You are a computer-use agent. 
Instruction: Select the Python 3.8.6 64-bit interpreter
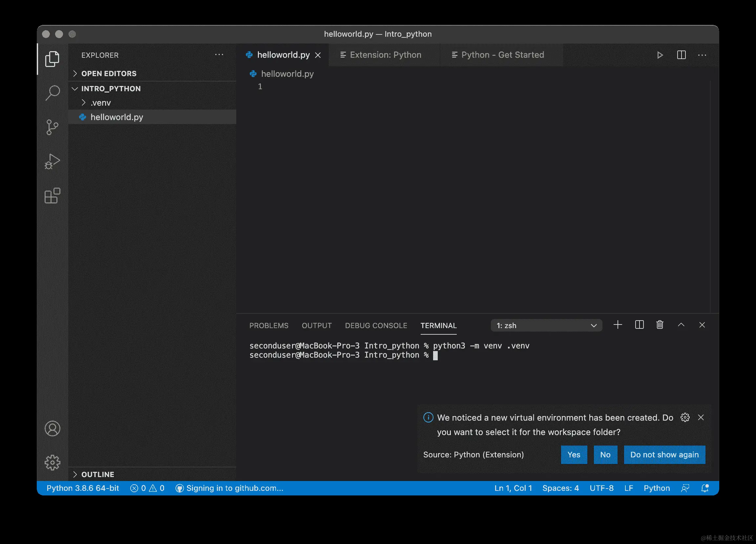[x=83, y=488]
